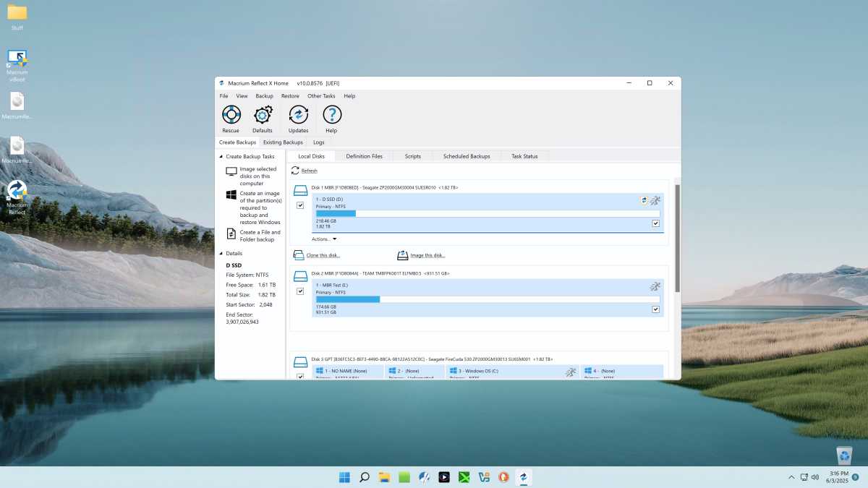
Task: Open the Defaults settings gear
Action: (263, 119)
